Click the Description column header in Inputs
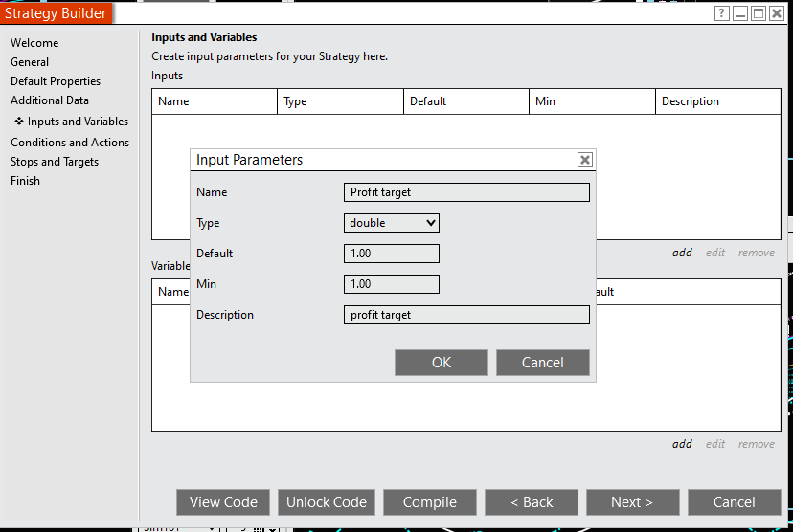The image size is (793, 532). click(718, 101)
